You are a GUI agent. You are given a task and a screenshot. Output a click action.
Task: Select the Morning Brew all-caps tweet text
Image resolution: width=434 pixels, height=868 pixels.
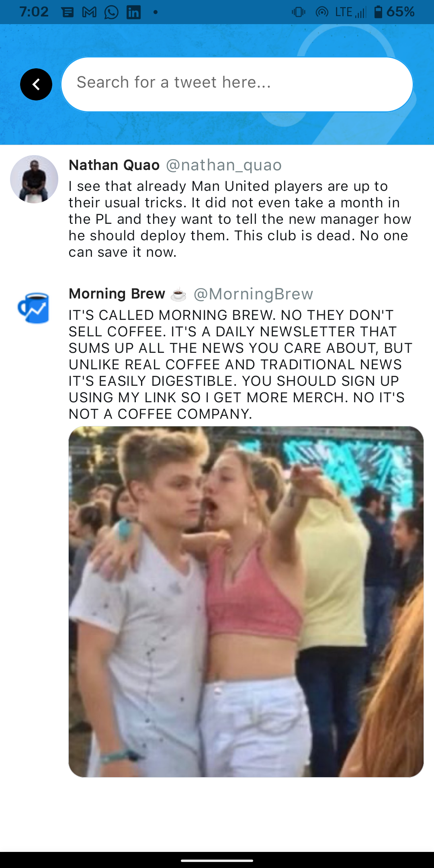click(x=240, y=364)
